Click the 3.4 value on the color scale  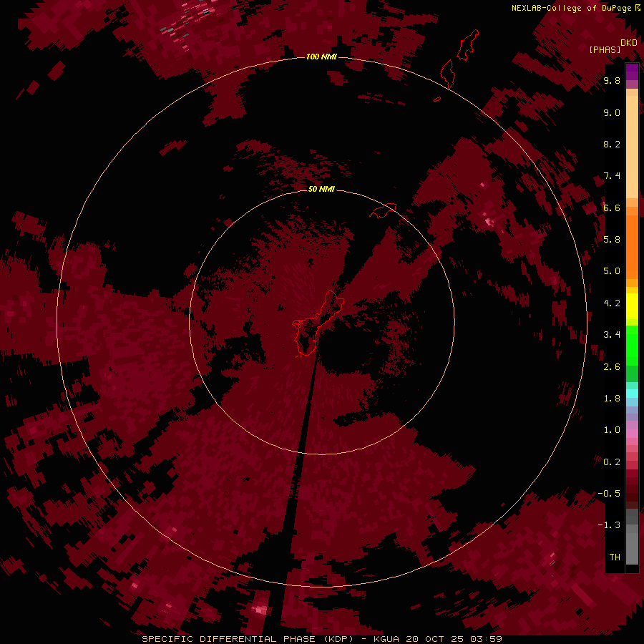click(x=612, y=335)
